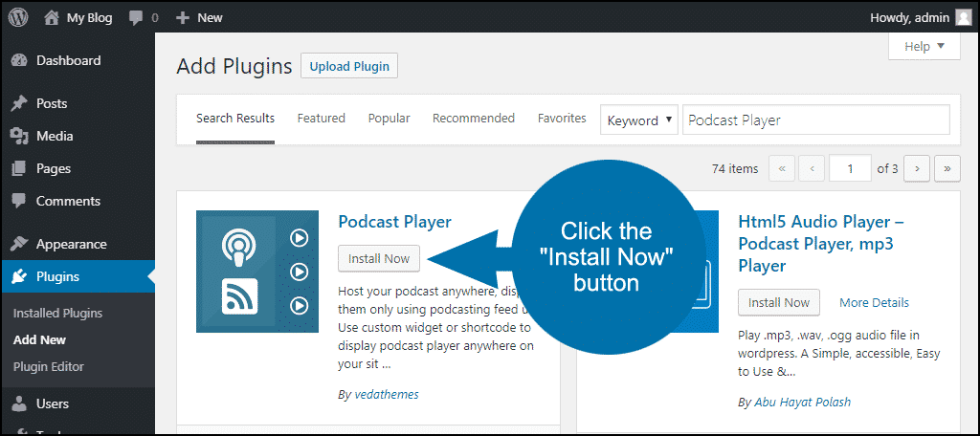The height and width of the screenshot is (436, 980).
Task: Select Add New submenu item
Action: [39, 339]
